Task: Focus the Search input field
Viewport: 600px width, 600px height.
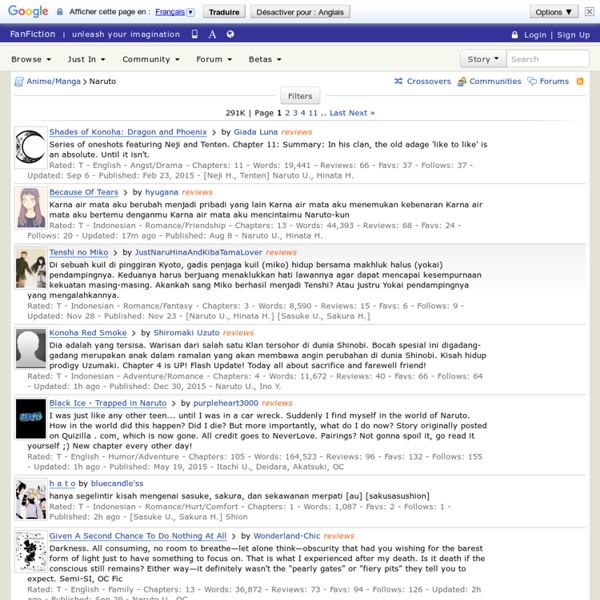Action: 548,59
